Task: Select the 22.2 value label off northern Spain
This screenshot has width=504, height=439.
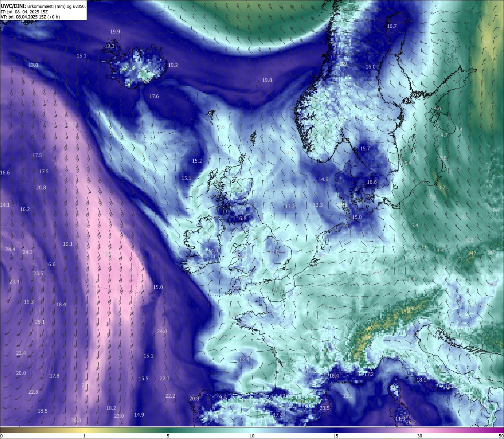Action: 170,396
